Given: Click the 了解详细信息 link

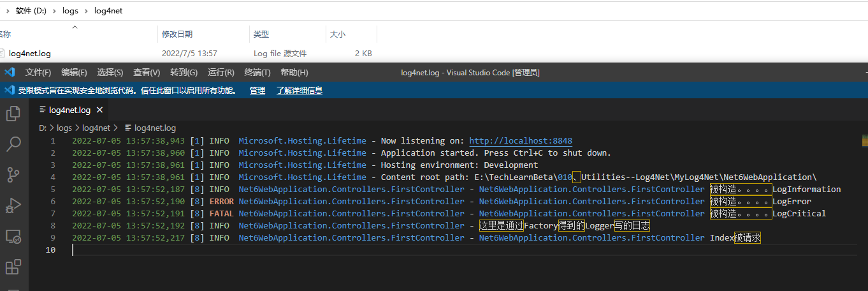Looking at the screenshot, I should click(300, 91).
